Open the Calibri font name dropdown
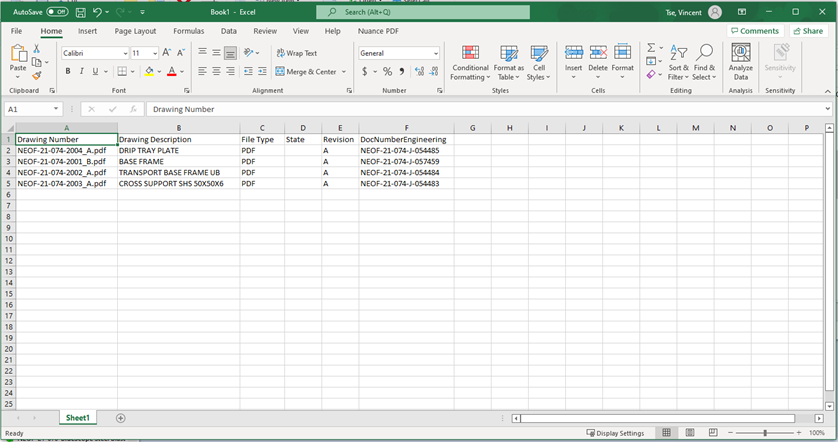The image size is (838, 442). (126, 53)
